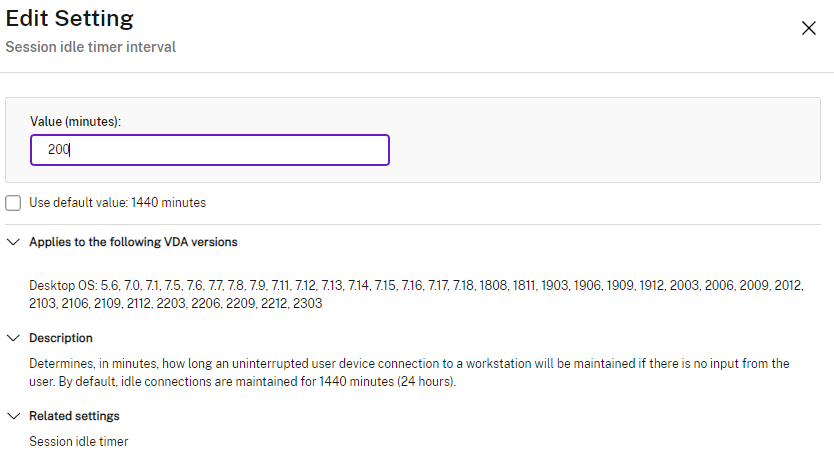The height and width of the screenshot is (457, 834).
Task: Click the 'Value (minutes):' field label
Action: coord(75,121)
